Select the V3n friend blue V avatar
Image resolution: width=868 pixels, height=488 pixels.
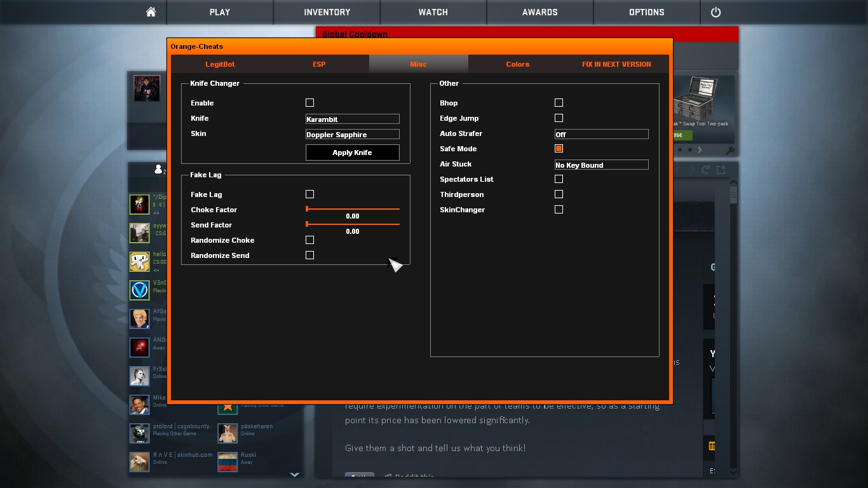(x=140, y=290)
